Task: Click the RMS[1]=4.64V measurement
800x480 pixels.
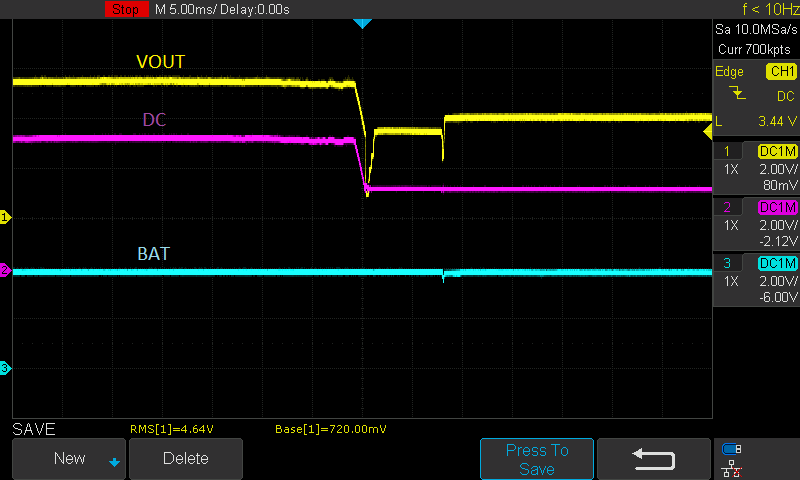Action: pyautogui.click(x=171, y=430)
